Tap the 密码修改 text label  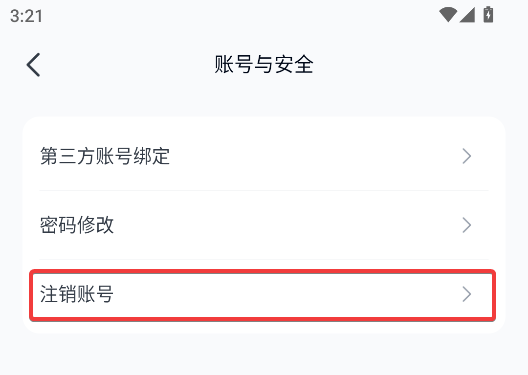tap(77, 225)
